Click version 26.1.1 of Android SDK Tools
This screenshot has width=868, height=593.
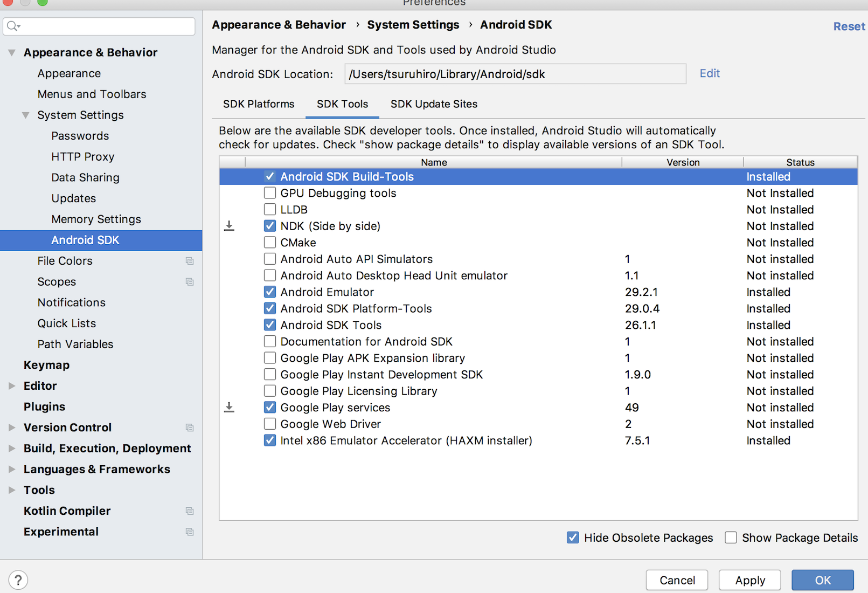pyautogui.click(x=640, y=325)
